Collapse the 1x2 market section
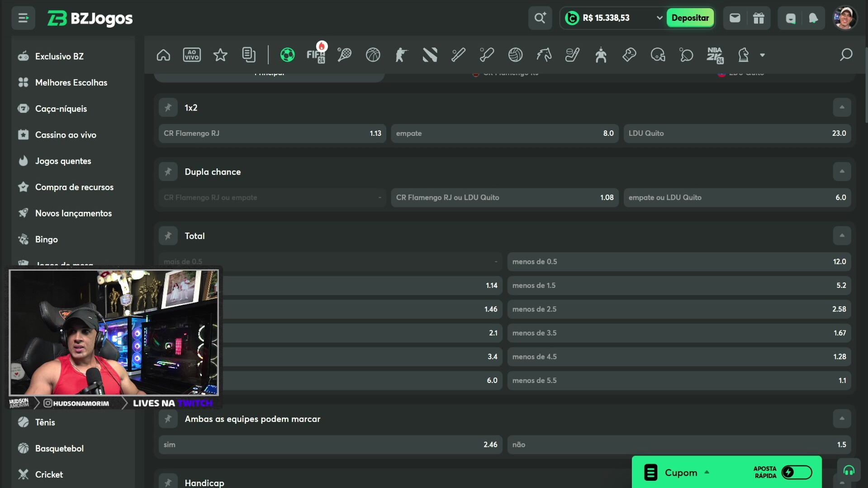Viewport: 868px width, 488px height. click(842, 108)
